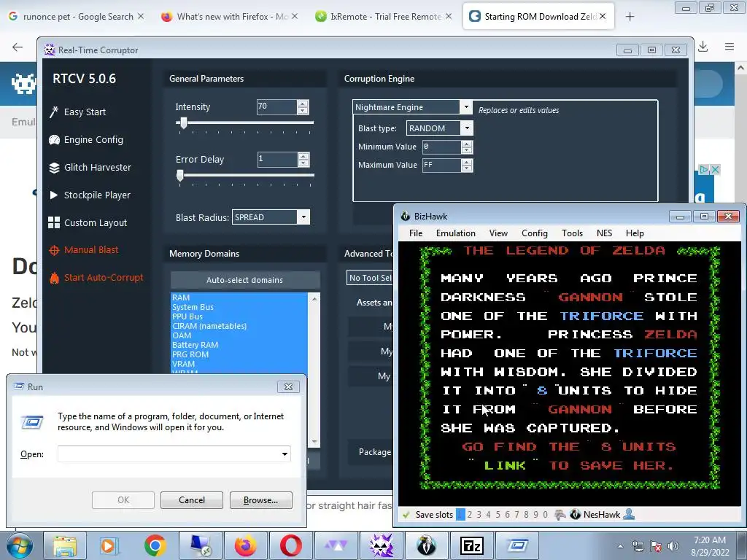747x560 pixels.
Task: Click the Run dialog taskbar icon
Action: click(x=517, y=545)
